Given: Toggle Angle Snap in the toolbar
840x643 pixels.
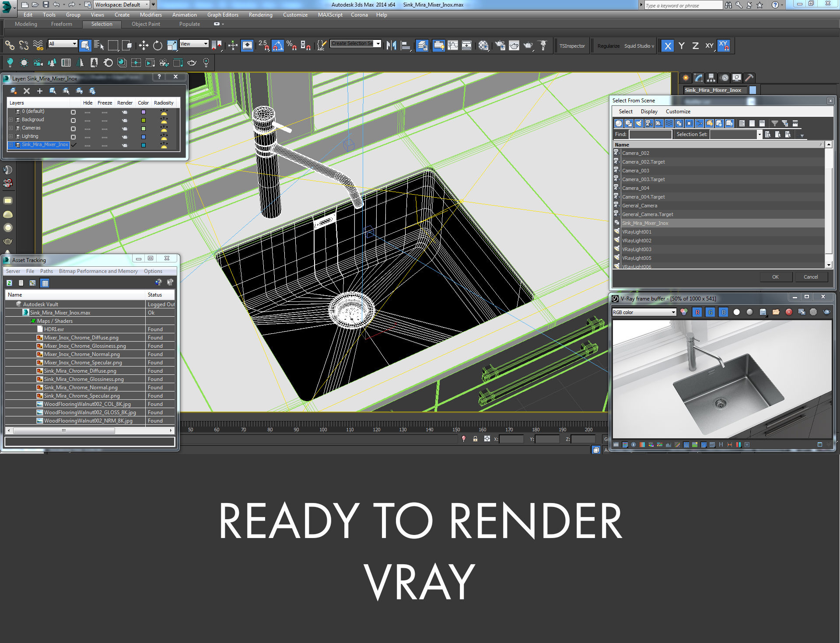Looking at the screenshot, I should (x=278, y=45).
